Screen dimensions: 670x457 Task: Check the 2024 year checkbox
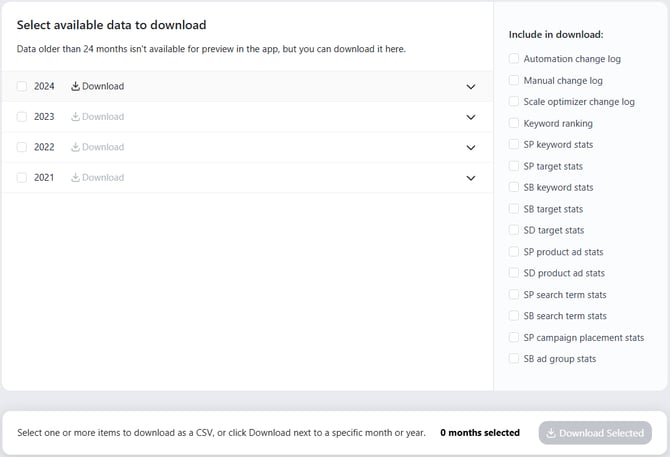coord(22,86)
